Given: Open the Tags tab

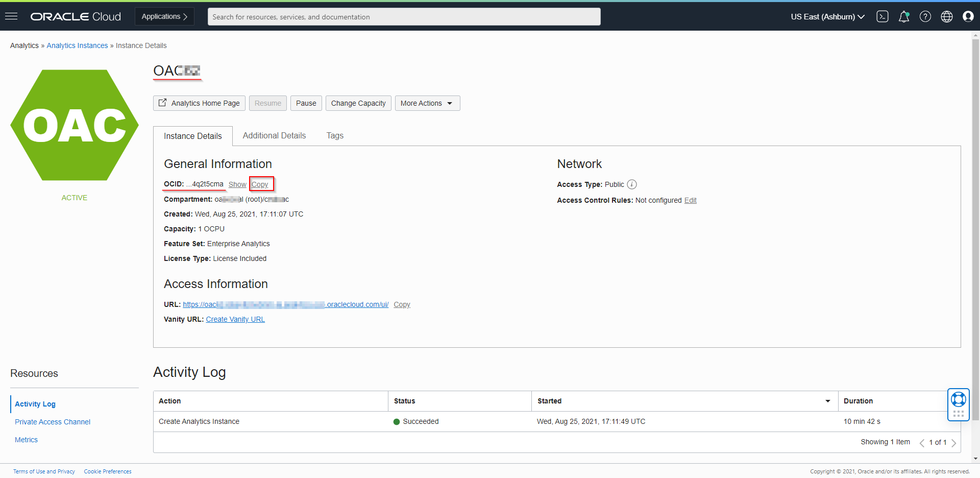Looking at the screenshot, I should [335, 135].
